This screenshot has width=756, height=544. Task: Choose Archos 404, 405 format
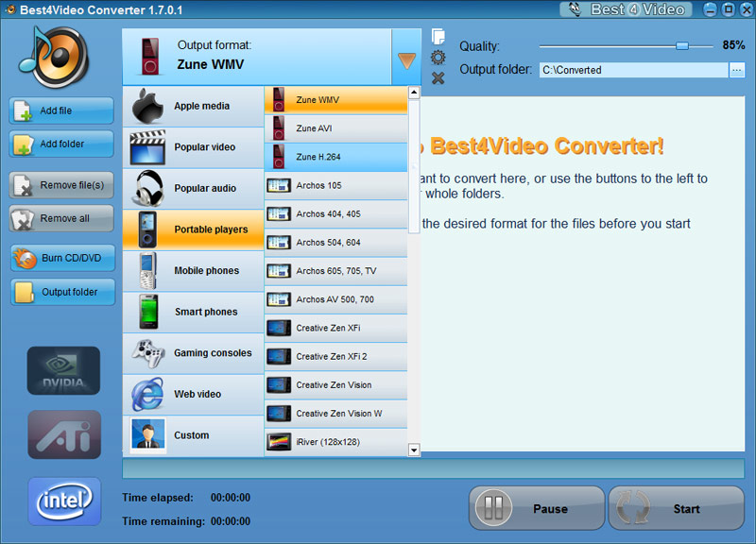click(336, 214)
